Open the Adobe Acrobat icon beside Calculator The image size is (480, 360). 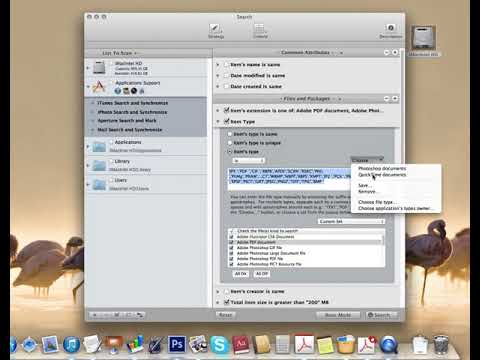pos(304,344)
